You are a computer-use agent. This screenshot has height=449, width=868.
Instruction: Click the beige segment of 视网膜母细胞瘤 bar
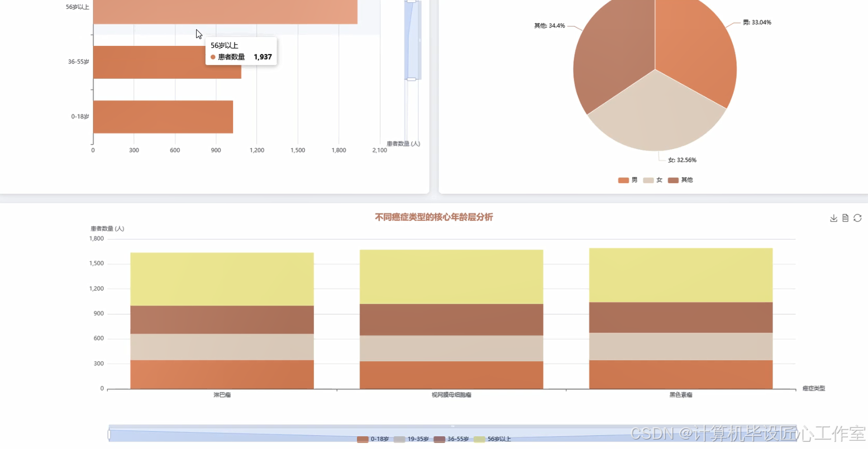coord(451,348)
